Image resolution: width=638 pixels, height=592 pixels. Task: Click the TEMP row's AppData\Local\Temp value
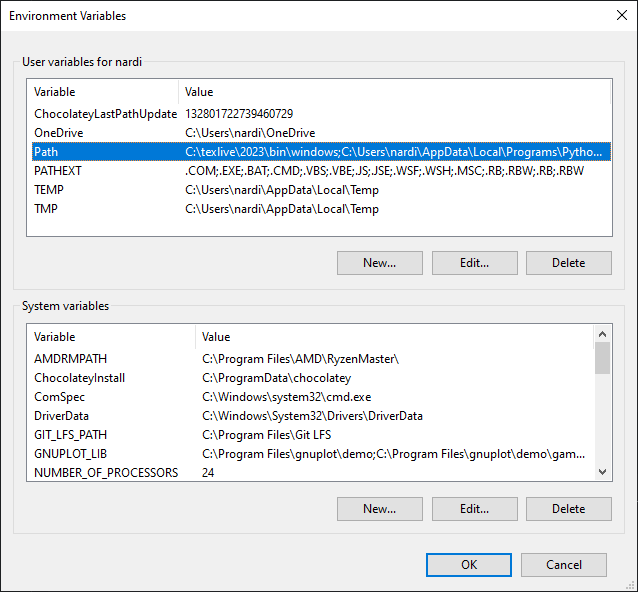(282, 190)
